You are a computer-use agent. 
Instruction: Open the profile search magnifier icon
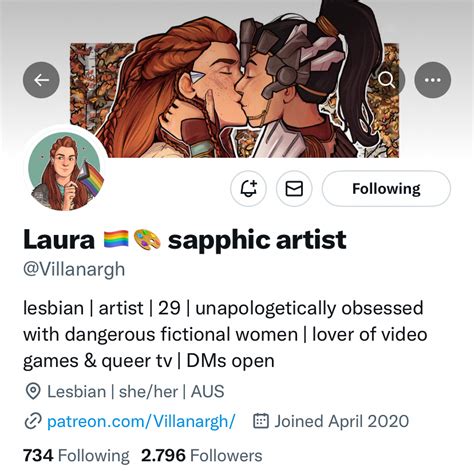(x=387, y=80)
